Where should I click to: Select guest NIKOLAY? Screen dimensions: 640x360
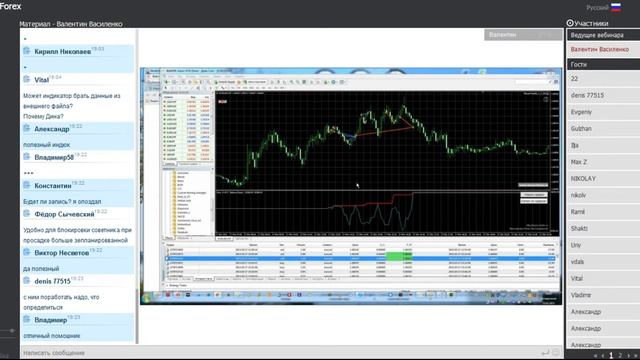click(x=603, y=179)
